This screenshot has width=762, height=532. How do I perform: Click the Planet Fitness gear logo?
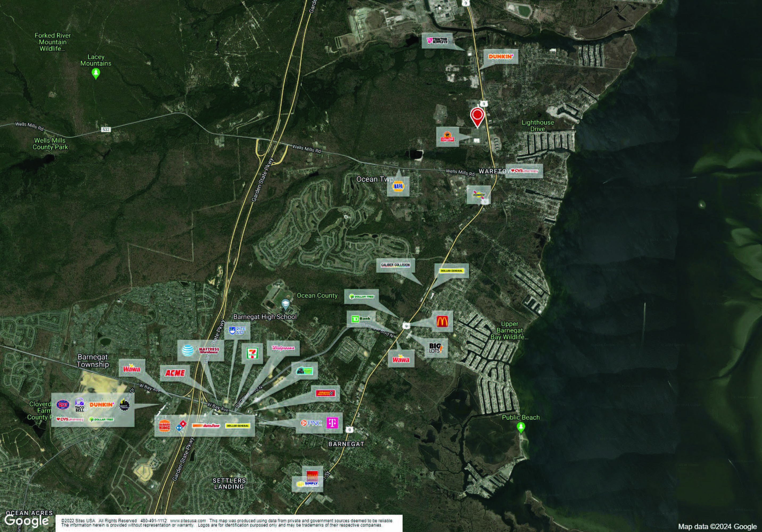(124, 405)
